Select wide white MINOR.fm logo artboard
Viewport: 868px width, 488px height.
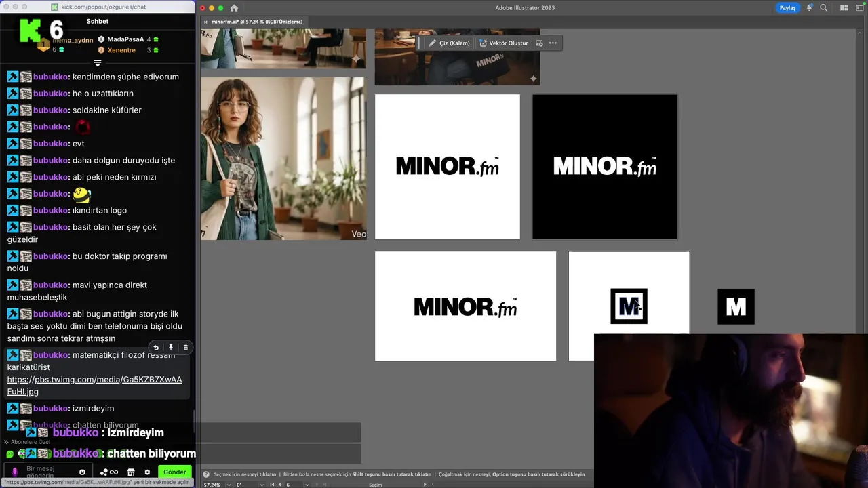[x=465, y=306]
